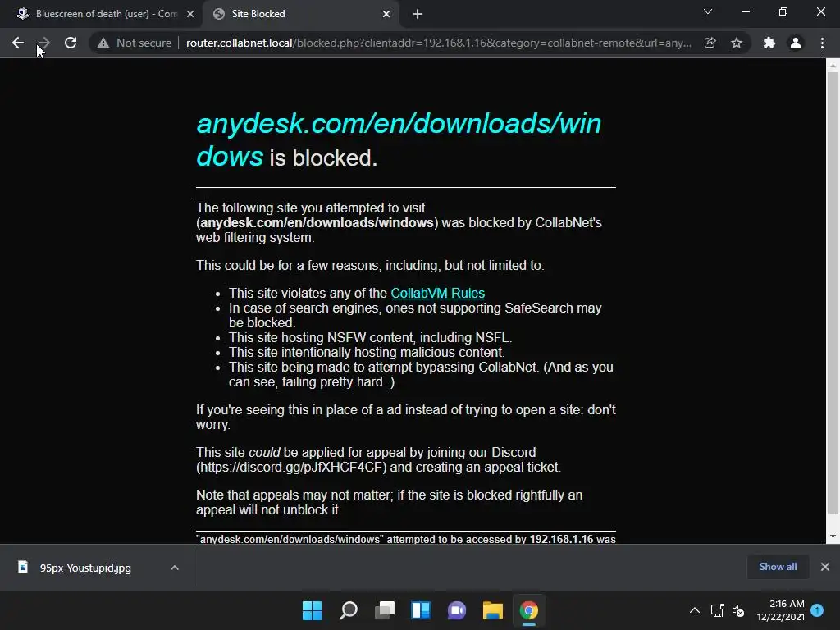Image resolution: width=840 pixels, height=630 pixels.
Task: Open the notification badge icon
Action: tap(817, 609)
